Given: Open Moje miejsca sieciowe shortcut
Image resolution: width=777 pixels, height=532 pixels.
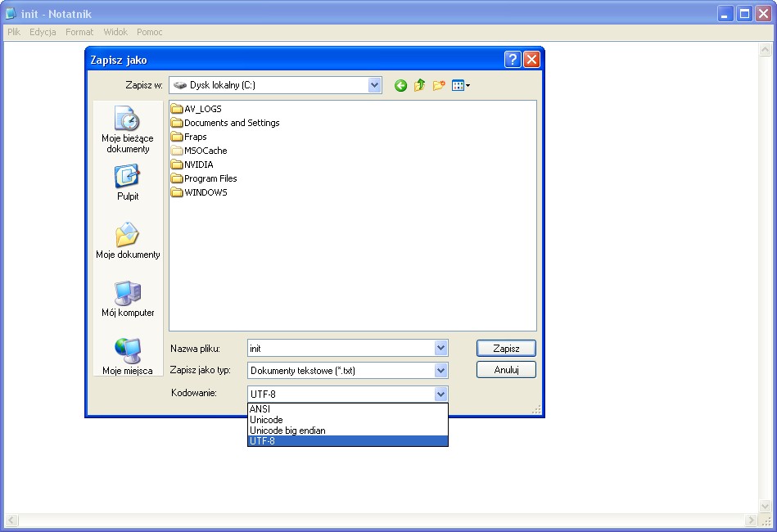Looking at the screenshot, I should click(x=127, y=357).
